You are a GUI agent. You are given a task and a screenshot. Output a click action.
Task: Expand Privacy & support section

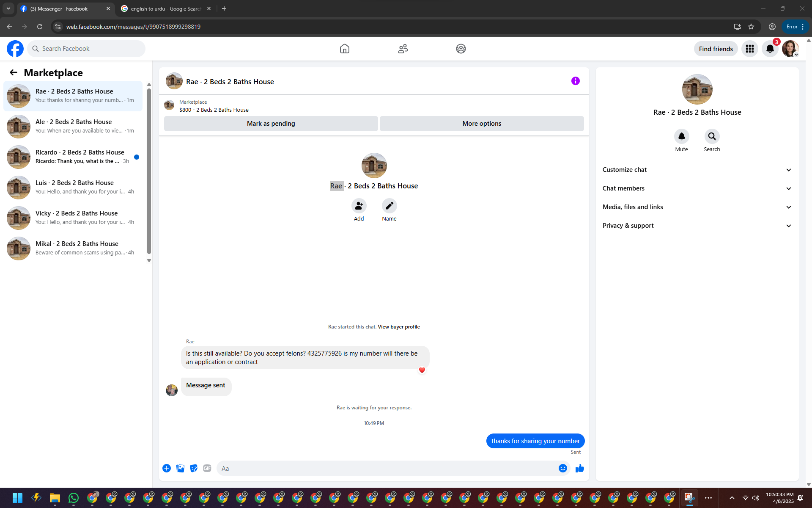(x=697, y=226)
